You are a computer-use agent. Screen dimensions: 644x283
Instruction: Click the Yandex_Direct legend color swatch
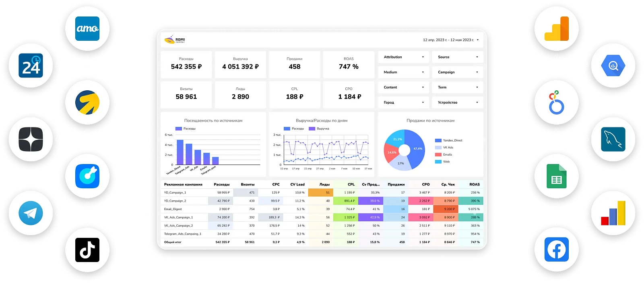[x=438, y=140]
